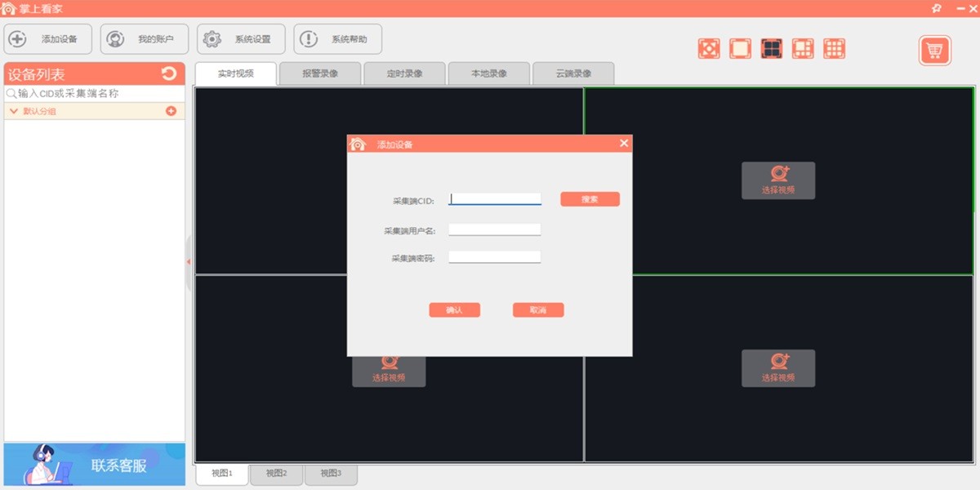
Task: Open 系统设置 from the toolbar
Action: (x=241, y=39)
